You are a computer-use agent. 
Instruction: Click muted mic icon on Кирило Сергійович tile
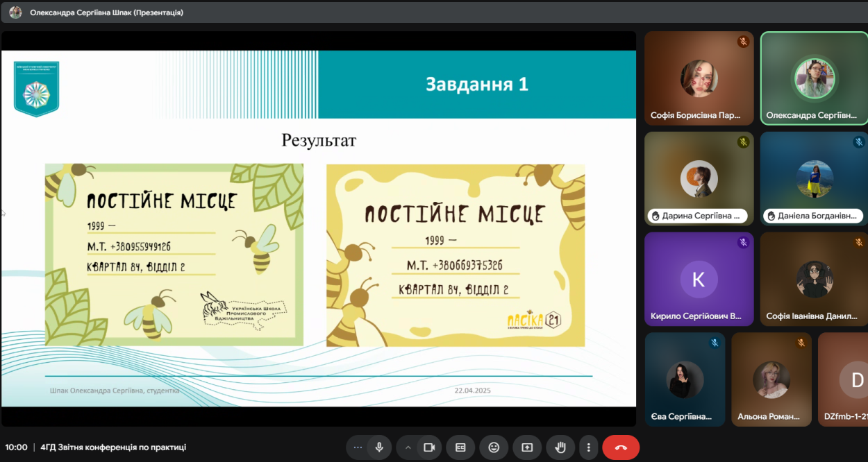743,242
